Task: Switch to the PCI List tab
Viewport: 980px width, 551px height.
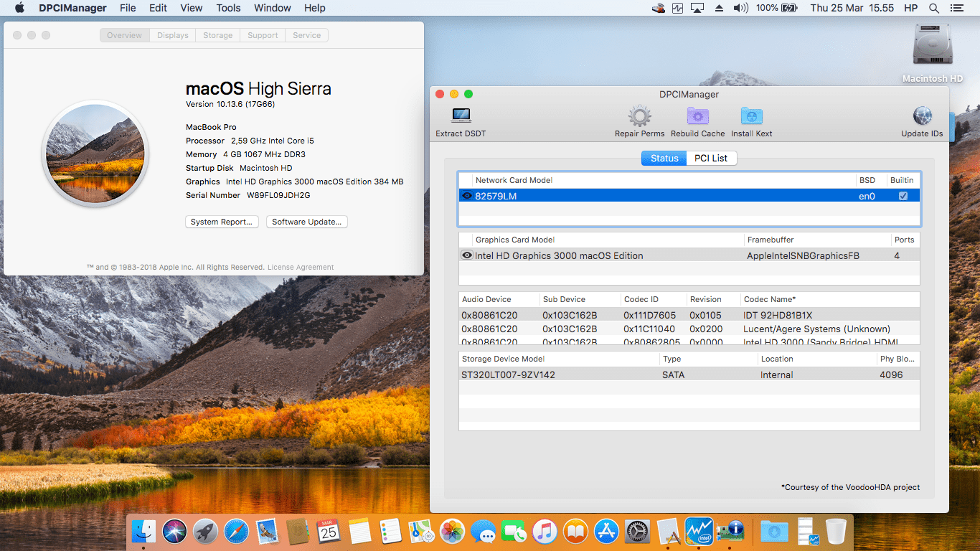Action: coord(711,158)
